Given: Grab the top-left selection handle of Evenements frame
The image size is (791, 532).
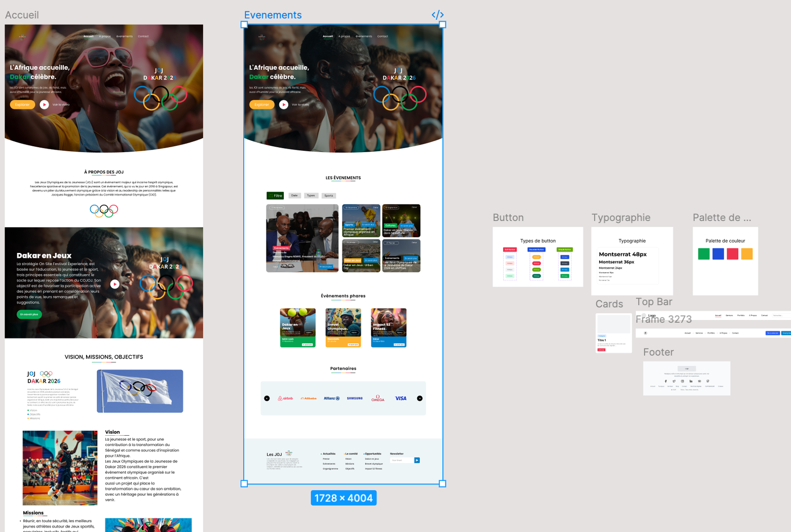Looking at the screenshot, I should [x=244, y=24].
